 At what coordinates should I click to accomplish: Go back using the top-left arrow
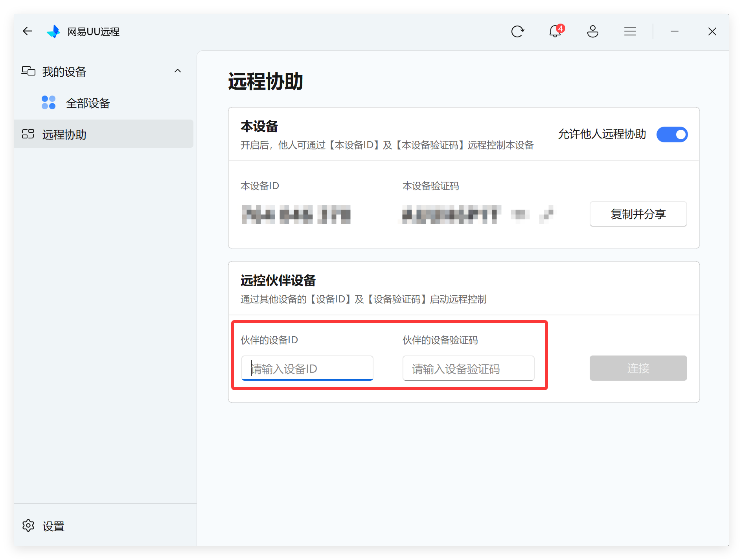[28, 31]
